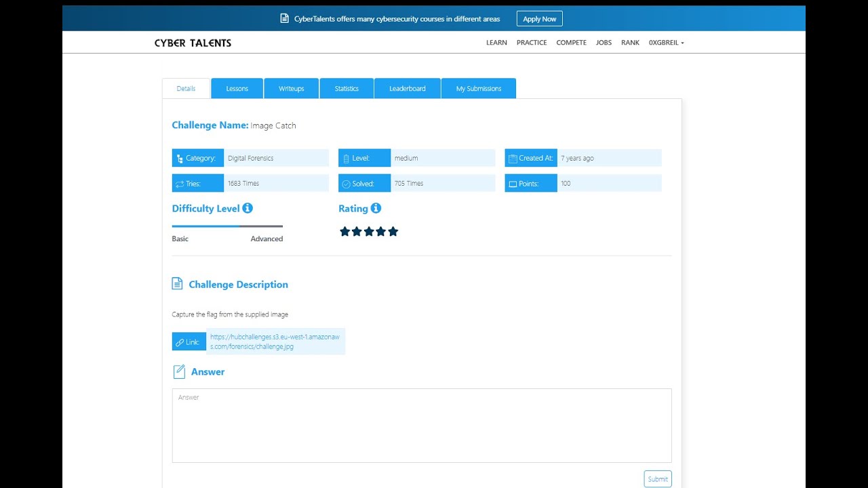Image resolution: width=868 pixels, height=488 pixels.
Task: Open the Rating info icon
Action: (x=376, y=208)
